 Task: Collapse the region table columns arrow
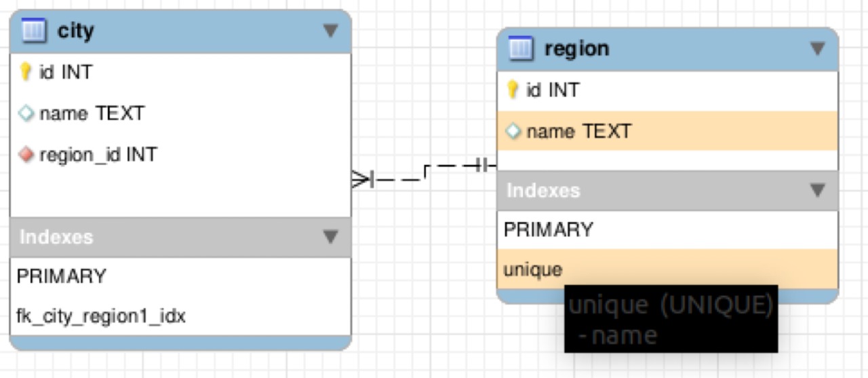pos(818,48)
